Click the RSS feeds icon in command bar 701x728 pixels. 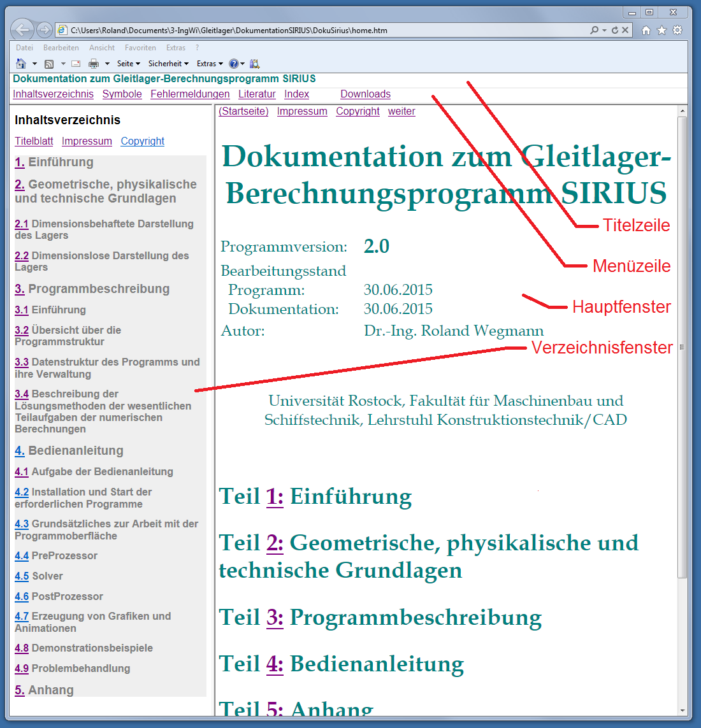coord(49,64)
